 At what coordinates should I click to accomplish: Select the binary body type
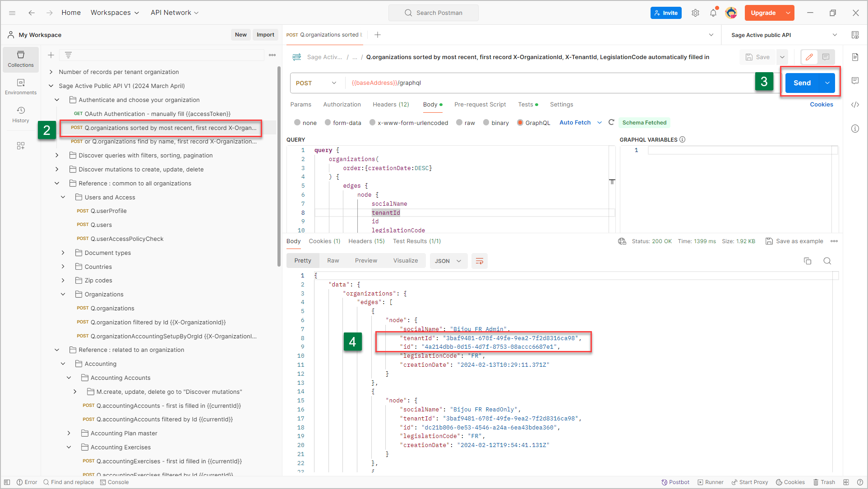tap(496, 123)
